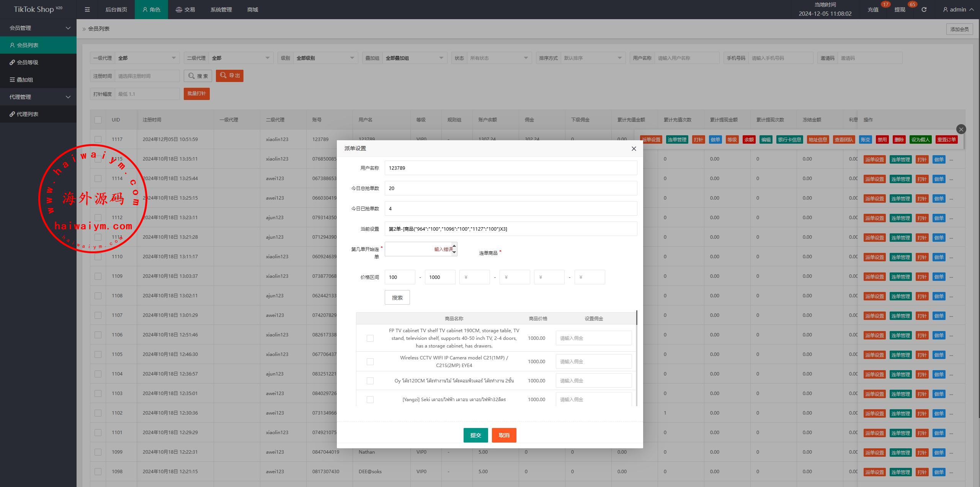The image size is (980, 487).
Task: Expand the 排序方式 dropdown
Action: 592,58
